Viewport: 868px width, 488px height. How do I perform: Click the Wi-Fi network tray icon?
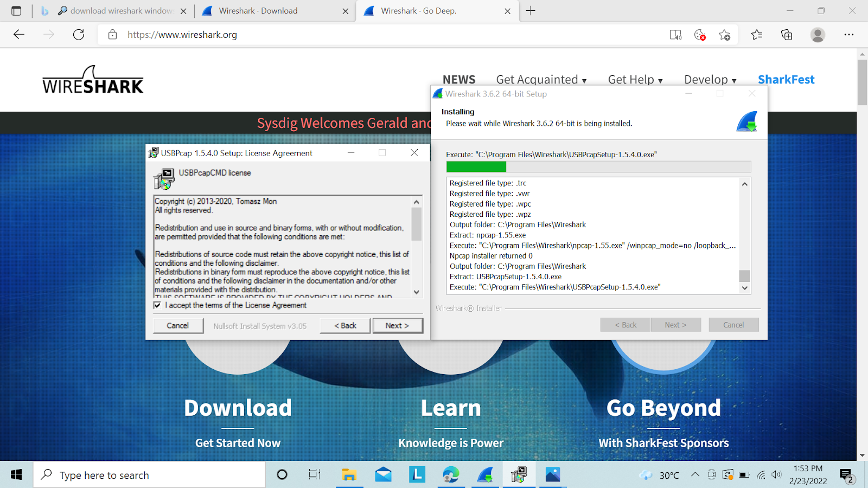pos(761,475)
